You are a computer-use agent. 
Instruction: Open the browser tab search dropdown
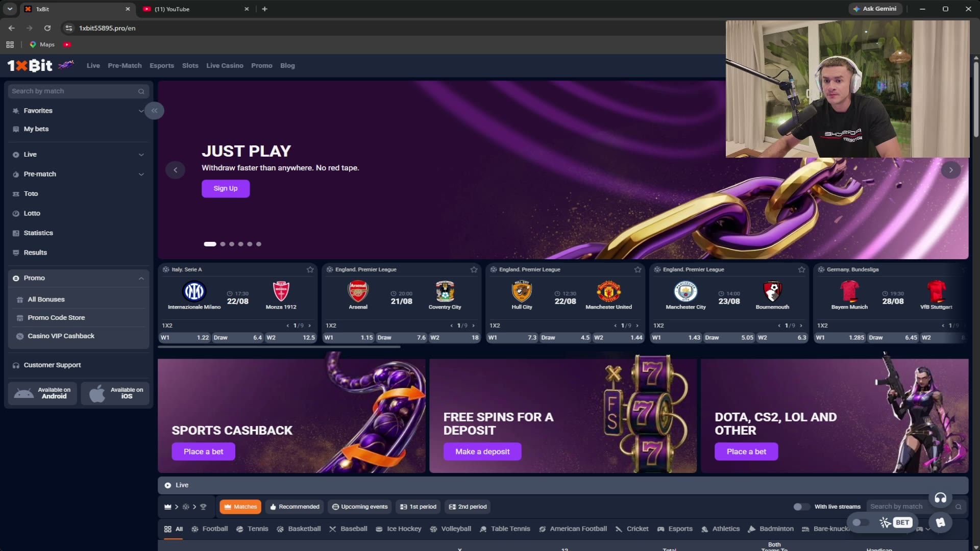pyautogui.click(x=10, y=9)
